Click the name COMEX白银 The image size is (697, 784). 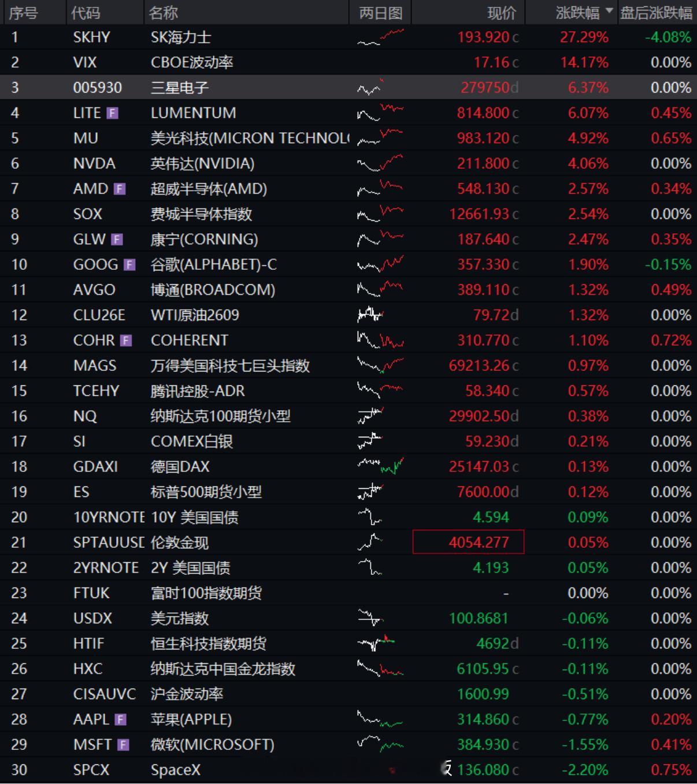pyautogui.click(x=191, y=442)
